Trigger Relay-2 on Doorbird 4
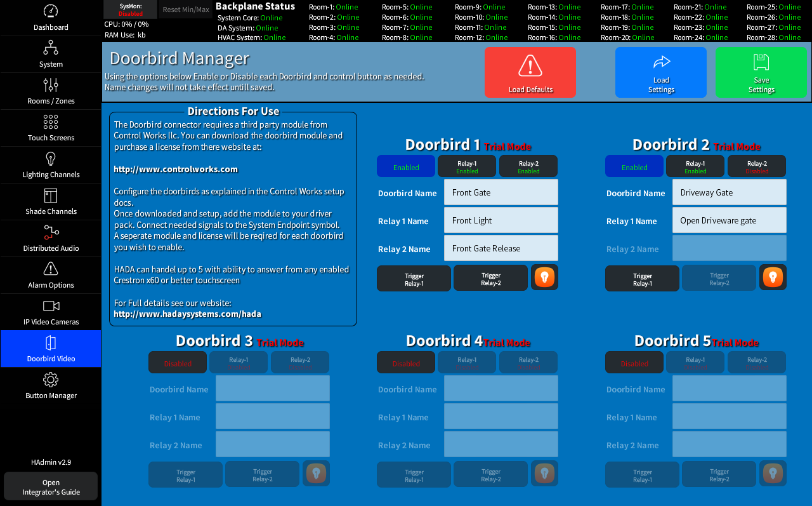The image size is (812, 506). coord(491,474)
